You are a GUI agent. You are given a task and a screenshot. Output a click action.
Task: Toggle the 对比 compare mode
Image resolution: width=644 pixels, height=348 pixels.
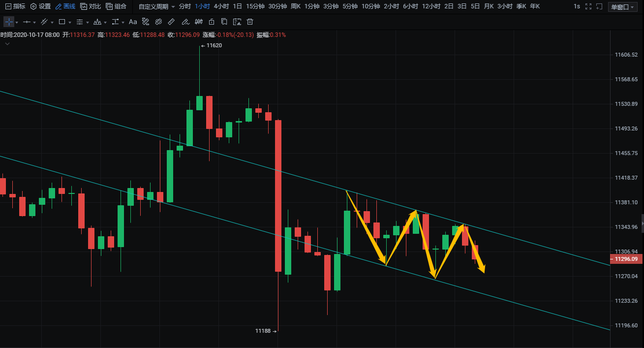91,6
